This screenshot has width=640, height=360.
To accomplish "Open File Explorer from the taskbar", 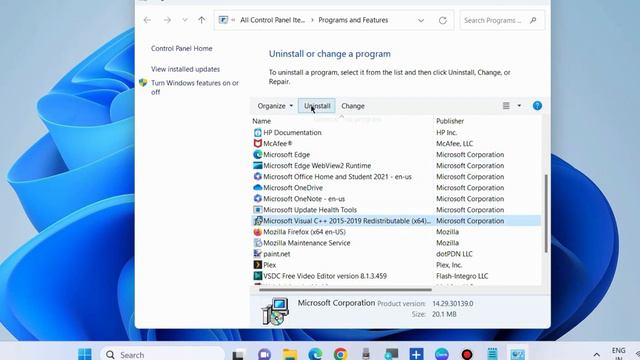I will pyautogui.click(x=290, y=354).
